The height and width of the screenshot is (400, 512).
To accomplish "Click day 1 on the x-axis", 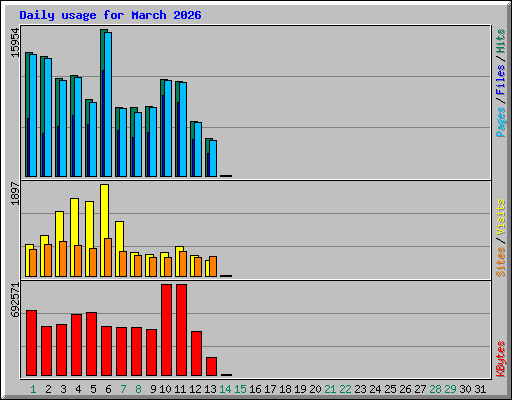I will (x=33, y=389).
